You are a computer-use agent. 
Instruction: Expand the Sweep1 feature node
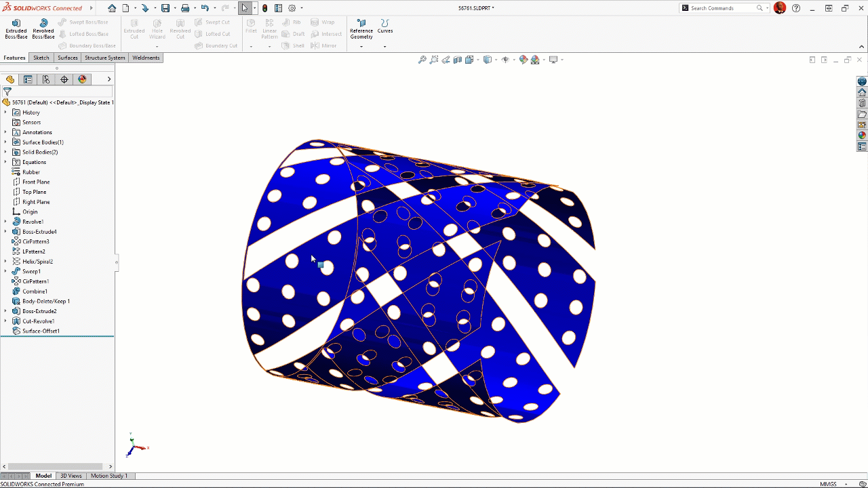[x=5, y=271]
